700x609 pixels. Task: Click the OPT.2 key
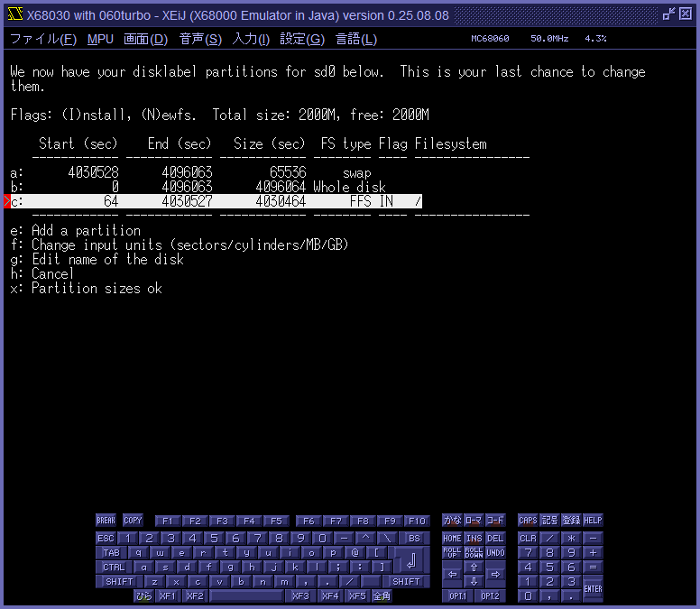coord(490,595)
